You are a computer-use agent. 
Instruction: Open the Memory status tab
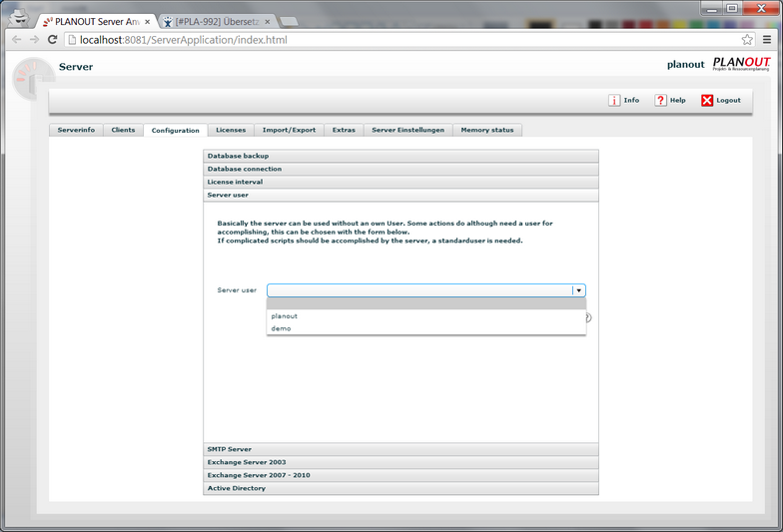click(487, 130)
